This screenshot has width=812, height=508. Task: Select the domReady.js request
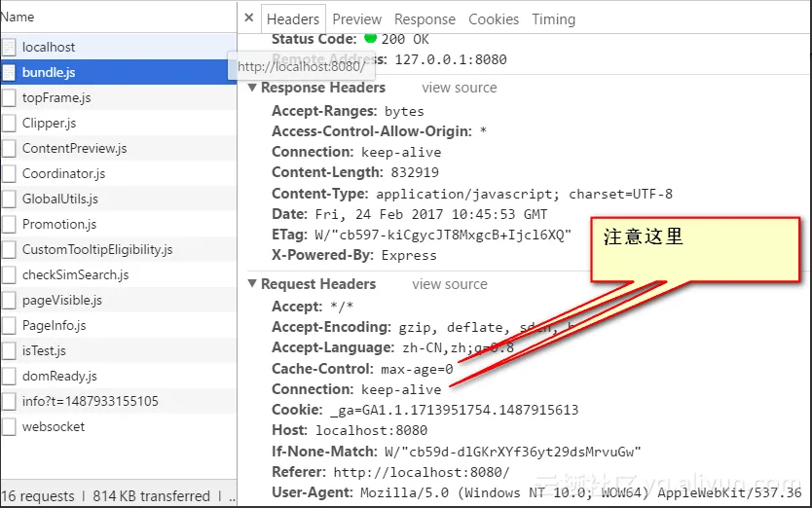[x=119, y=377]
